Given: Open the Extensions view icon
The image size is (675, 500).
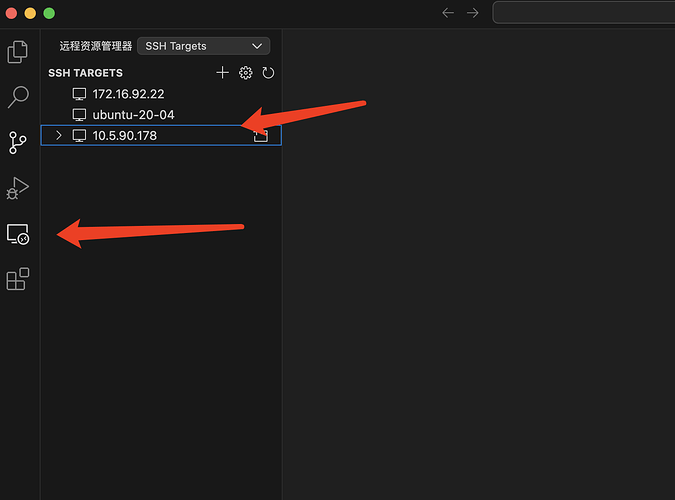Looking at the screenshot, I should pos(18,279).
